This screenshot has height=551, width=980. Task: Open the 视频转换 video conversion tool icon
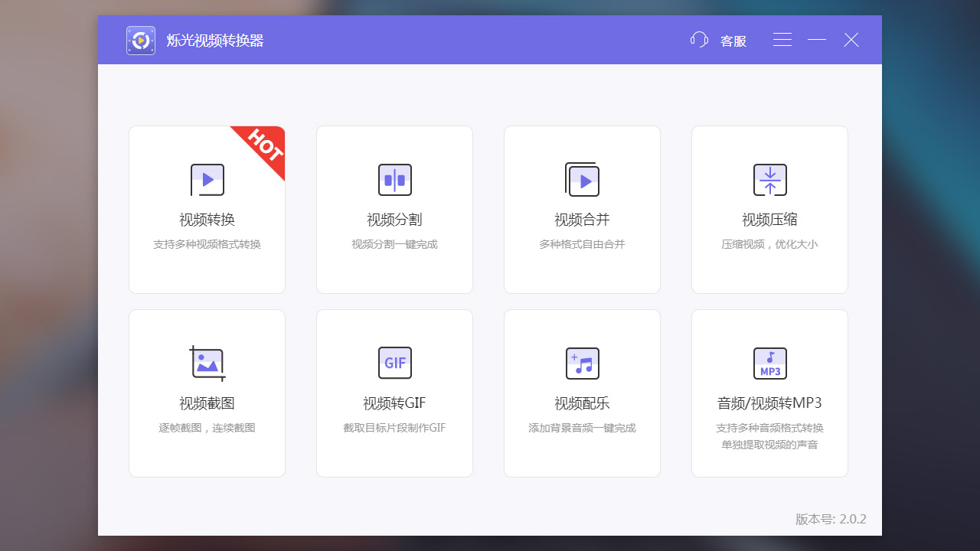[207, 180]
